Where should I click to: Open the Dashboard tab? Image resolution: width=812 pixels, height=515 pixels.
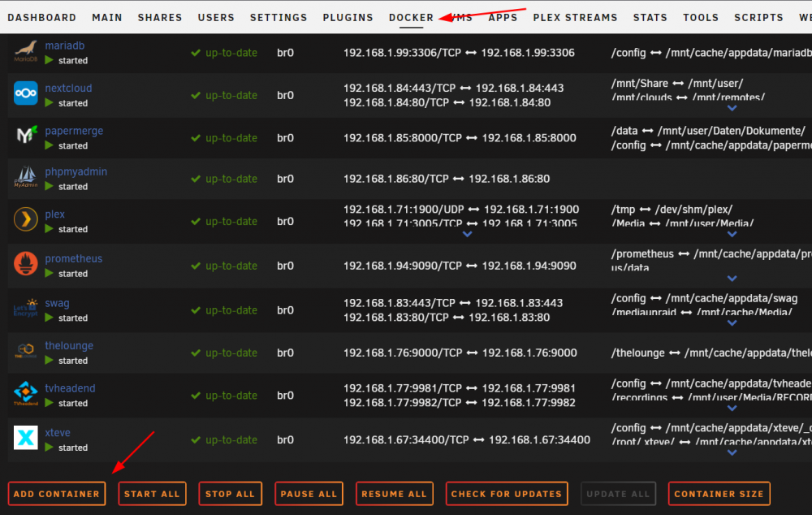42,18
